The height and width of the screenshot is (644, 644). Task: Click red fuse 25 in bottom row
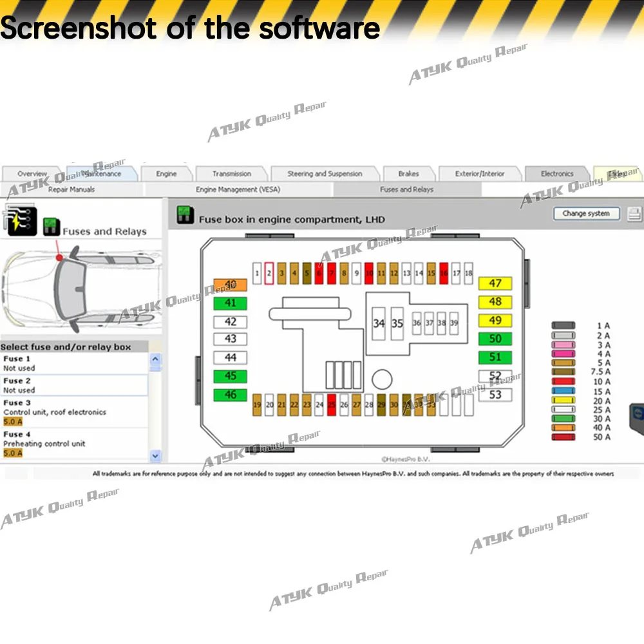pyautogui.click(x=332, y=405)
